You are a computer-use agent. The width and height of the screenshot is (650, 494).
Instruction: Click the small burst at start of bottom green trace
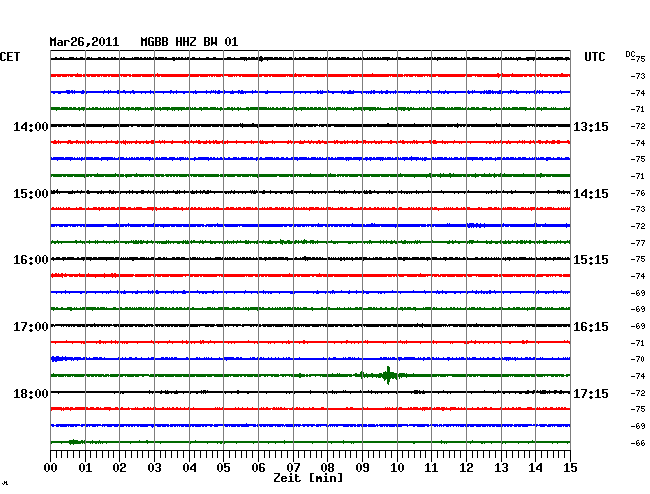point(75,442)
